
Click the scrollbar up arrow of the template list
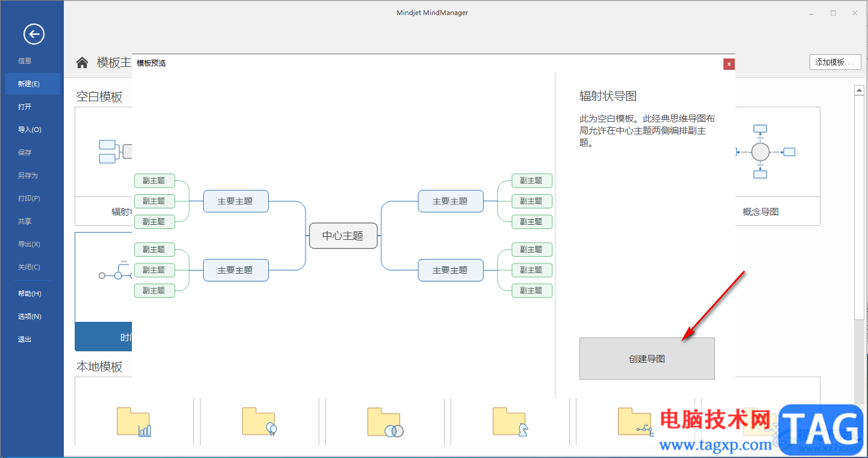click(860, 90)
